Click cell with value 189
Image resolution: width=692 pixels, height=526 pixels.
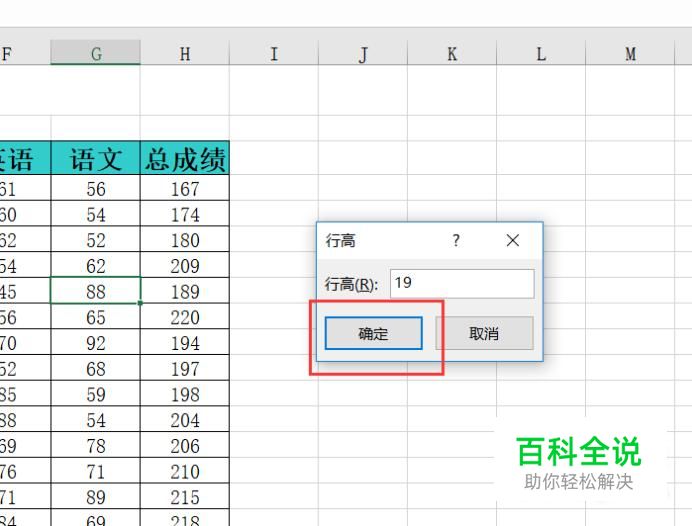click(185, 291)
